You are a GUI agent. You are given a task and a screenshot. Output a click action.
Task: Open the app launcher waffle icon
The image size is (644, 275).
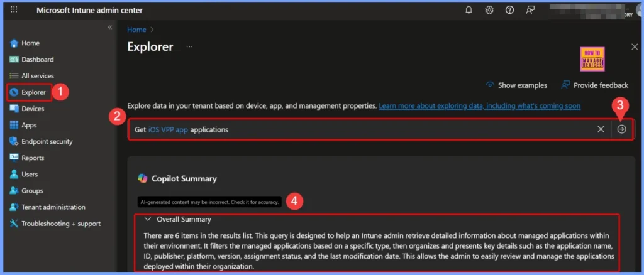tap(14, 10)
